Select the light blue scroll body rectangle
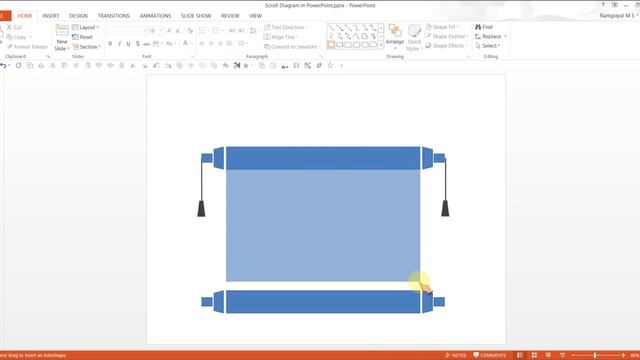 (x=323, y=225)
